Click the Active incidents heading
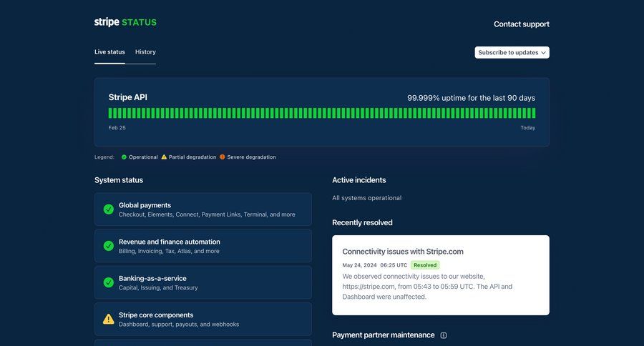644x346 pixels. click(359, 180)
